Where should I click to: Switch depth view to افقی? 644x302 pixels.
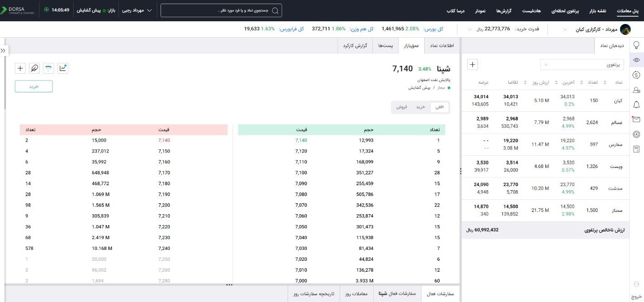tap(439, 107)
